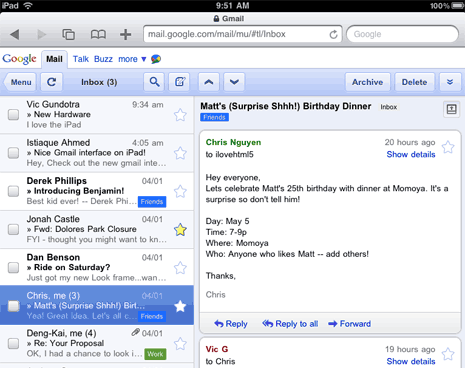Star the Deng-Kai Your Proposal email
This screenshot has height=368, width=465.
point(180,344)
